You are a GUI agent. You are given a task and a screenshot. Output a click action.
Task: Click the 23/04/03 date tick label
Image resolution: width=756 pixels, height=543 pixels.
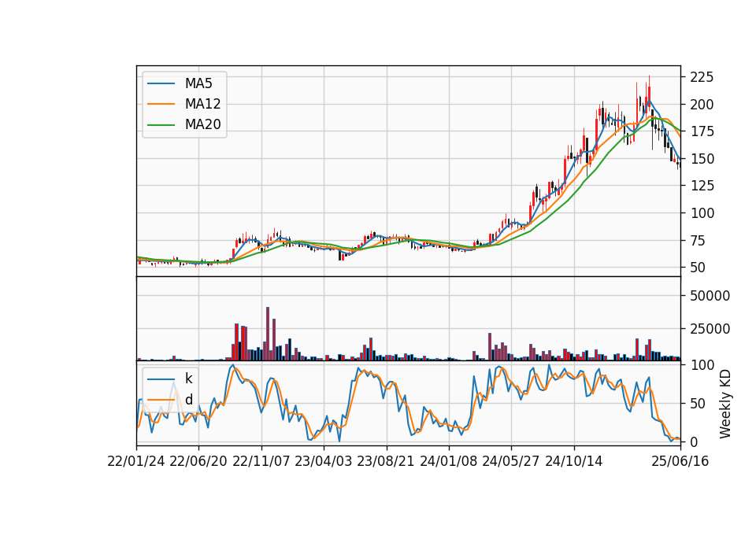(x=324, y=461)
